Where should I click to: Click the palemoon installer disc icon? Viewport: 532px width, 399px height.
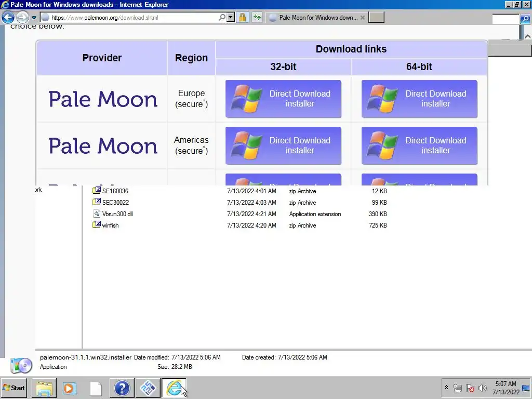click(x=21, y=365)
